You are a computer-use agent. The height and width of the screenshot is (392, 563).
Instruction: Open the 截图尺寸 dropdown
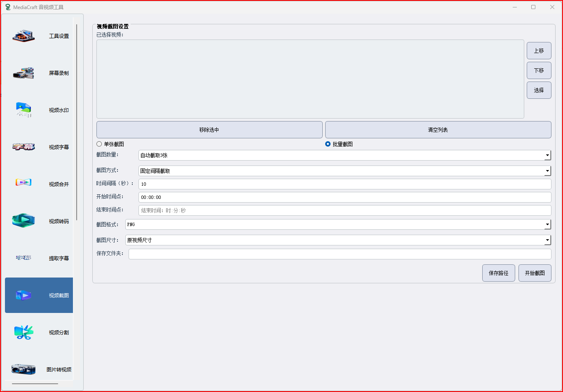pos(547,240)
